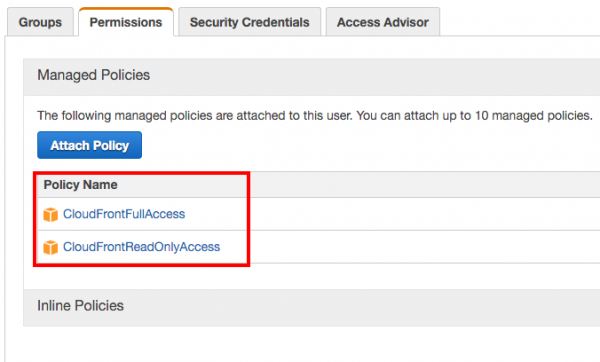600x362 pixels.
Task: Click the orange box icon beside CloudFrontReadOnlyAccess
Action: [51, 247]
